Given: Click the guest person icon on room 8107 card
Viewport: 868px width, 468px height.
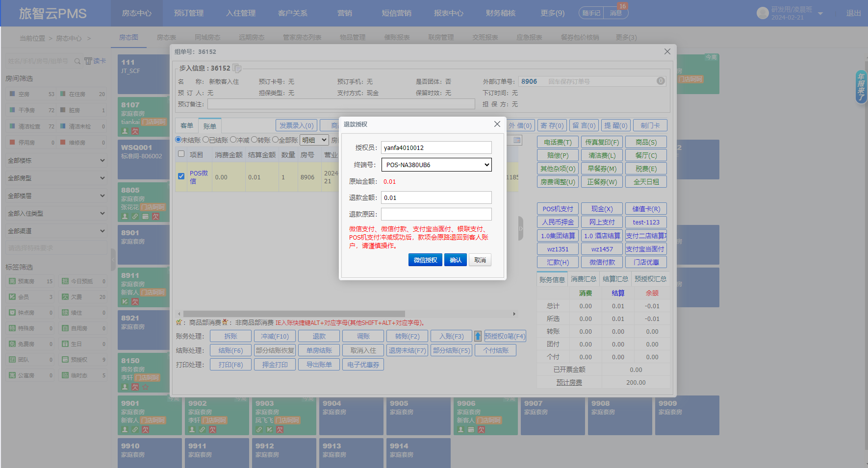Looking at the screenshot, I should 125,131.
